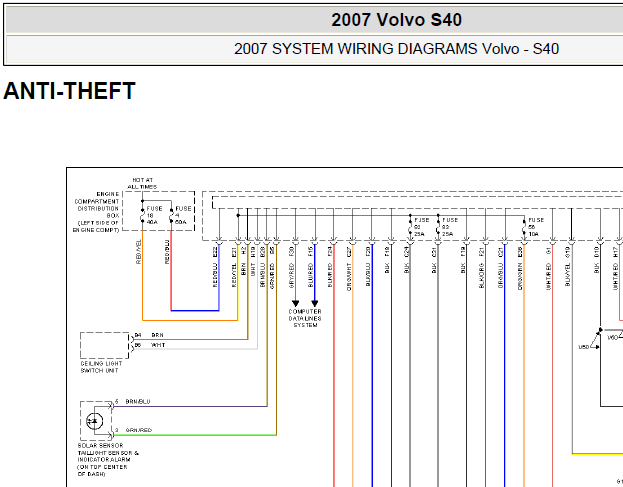
Task: Click the 'COMPUTER DATA LINES SYSTEM' label
Action: (305, 319)
